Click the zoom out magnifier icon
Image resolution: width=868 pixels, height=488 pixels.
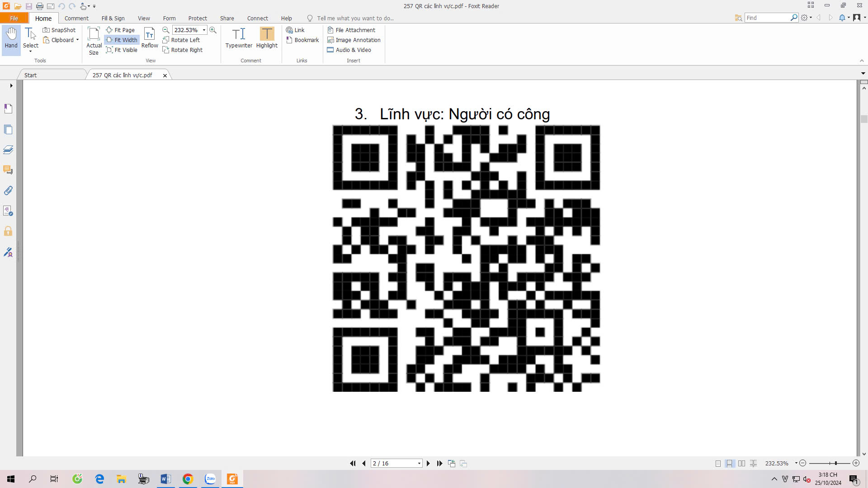pyautogui.click(x=166, y=30)
